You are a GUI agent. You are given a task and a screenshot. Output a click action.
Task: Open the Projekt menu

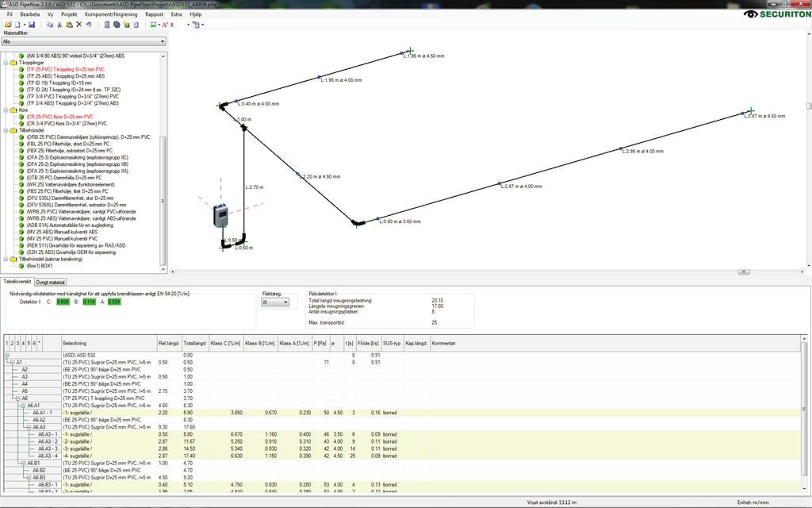click(69, 14)
